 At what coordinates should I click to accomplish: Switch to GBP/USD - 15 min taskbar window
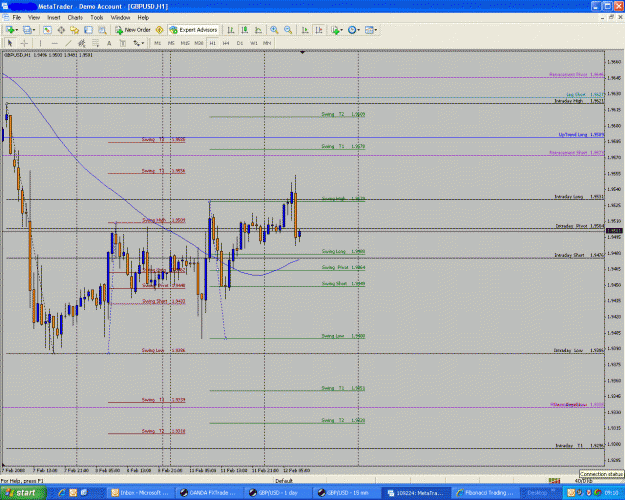(x=345, y=493)
